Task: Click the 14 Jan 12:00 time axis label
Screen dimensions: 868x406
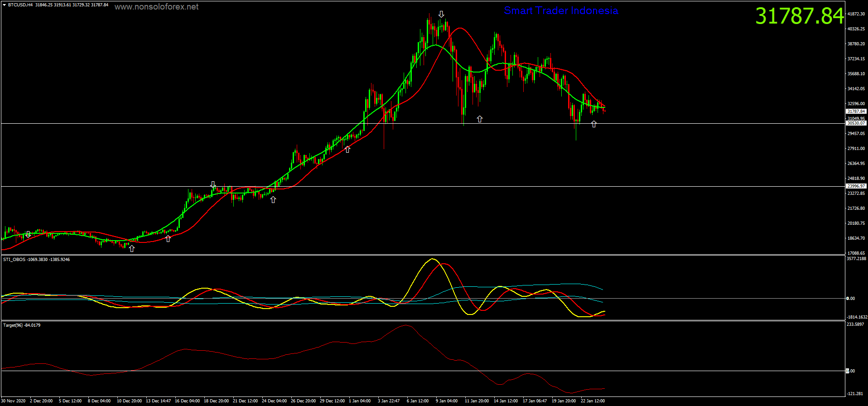Action: (x=506, y=401)
